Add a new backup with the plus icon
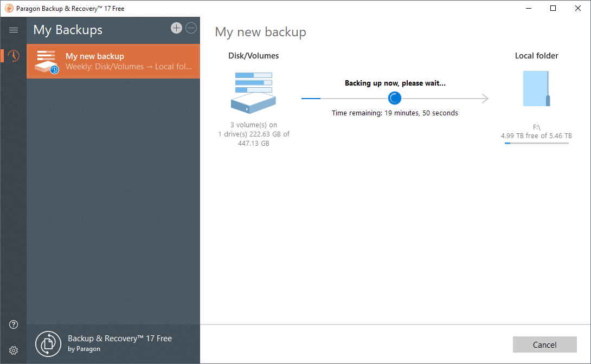The width and height of the screenshot is (591, 364). (176, 28)
